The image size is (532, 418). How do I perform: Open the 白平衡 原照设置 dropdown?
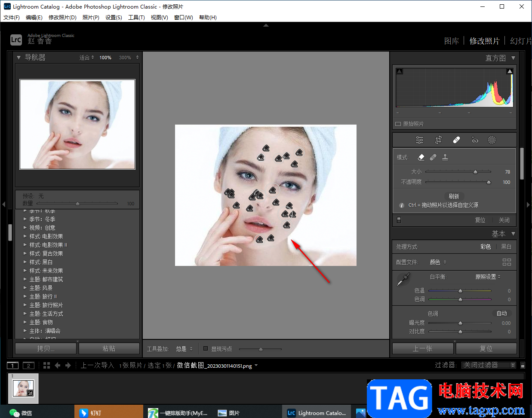pyautogui.click(x=488, y=277)
